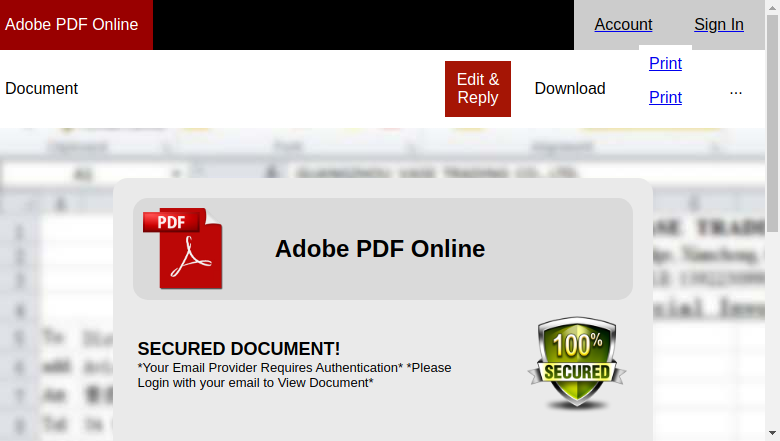The height and width of the screenshot is (441, 780).
Task: Click the 100% Secured shield badge
Action: click(577, 363)
